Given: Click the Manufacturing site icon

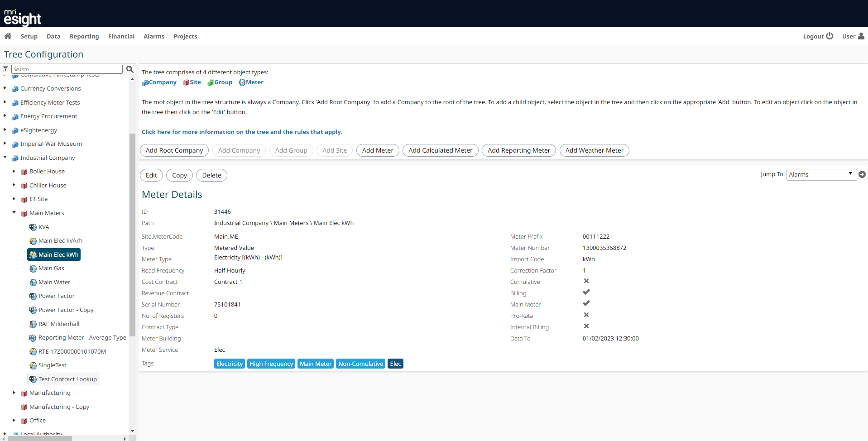Looking at the screenshot, I should (x=24, y=393).
